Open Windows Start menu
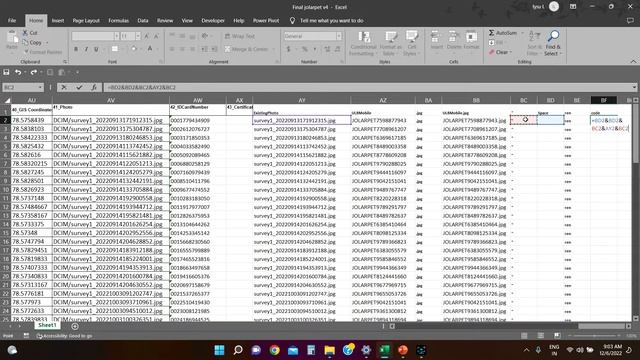640x360 pixels. pyautogui.click(x=220, y=350)
